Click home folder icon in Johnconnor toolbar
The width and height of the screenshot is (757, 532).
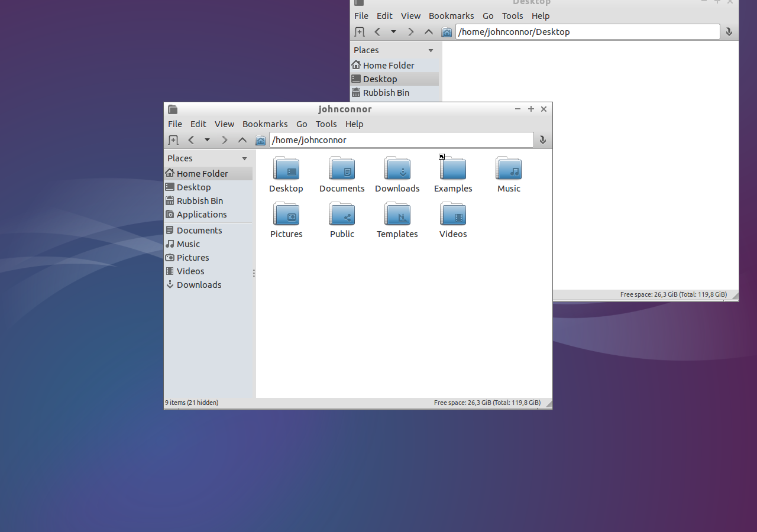click(x=260, y=140)
